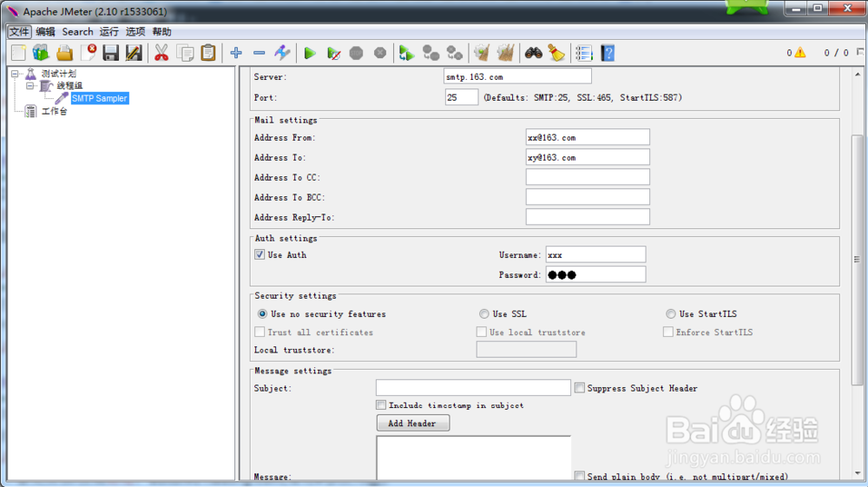Shutdown all remote engines icon
The height and width of the screenshot is (487, 868).
tap(455, 53)
